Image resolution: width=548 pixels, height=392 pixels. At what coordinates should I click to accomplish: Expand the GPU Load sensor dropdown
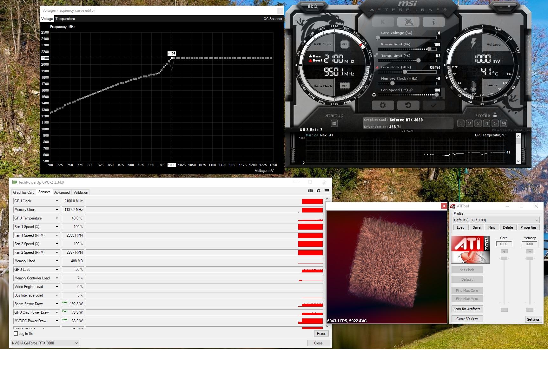[x=57, y=270]
